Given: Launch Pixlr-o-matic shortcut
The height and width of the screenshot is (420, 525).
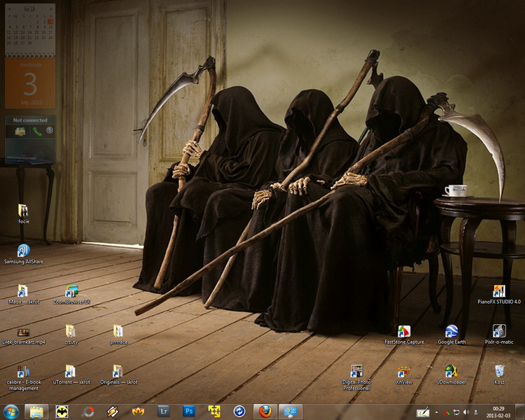Looking at the screenshot, I should click(x=499, y=335).
